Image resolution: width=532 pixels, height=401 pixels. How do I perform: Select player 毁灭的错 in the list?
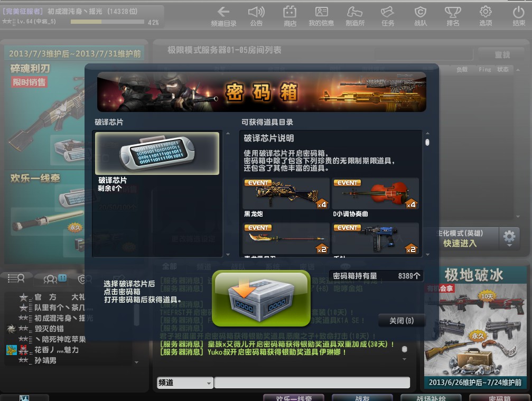[x=49, y=329]
